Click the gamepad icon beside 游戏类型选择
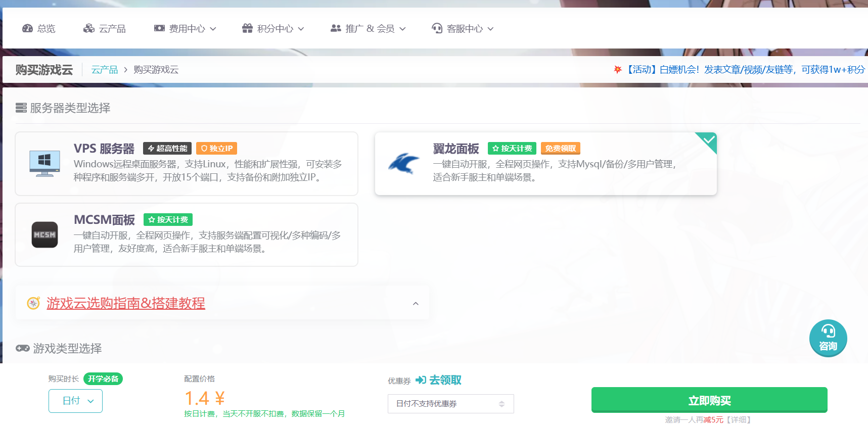This screenshot has width=868, height=426. (23, 348)
